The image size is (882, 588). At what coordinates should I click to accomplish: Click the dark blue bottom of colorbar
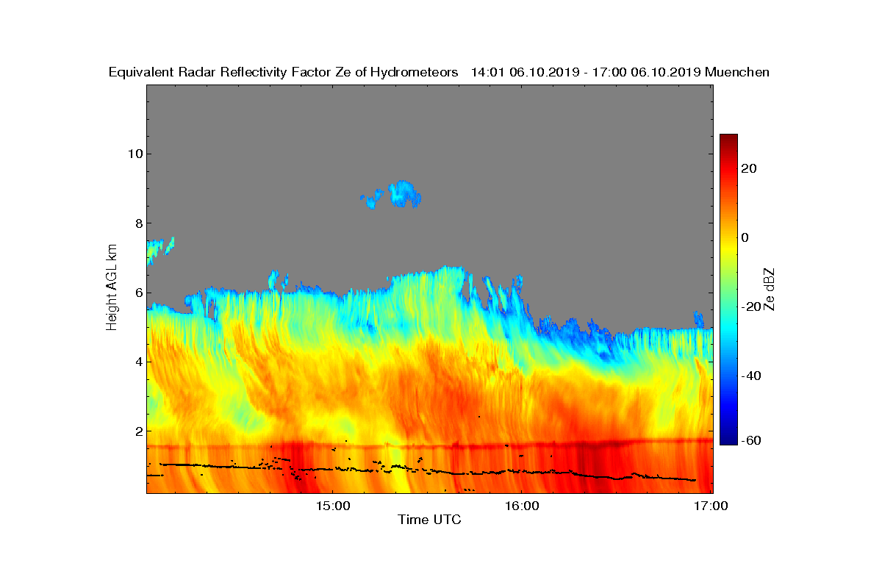point(728,439)
